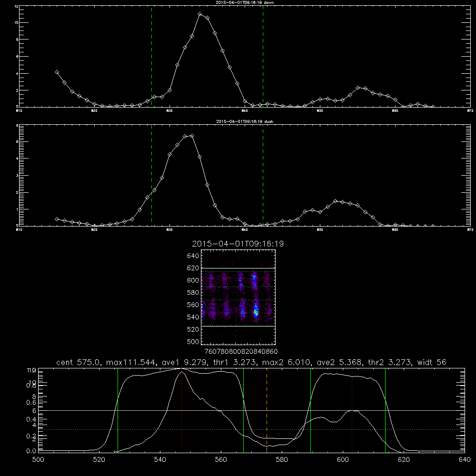Pick the secondary peak diamond in dawn plot
Screen dimensions: 476x476
pyautogui.click(x=358, y=88)
